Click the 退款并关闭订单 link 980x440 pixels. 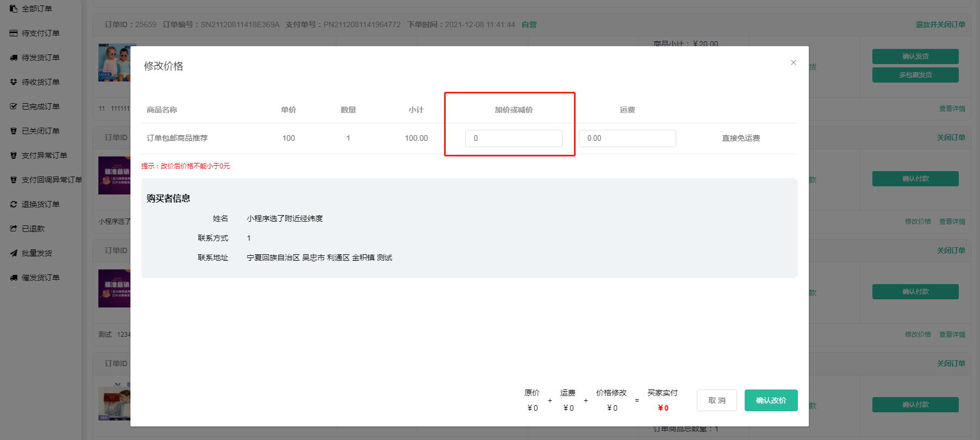coord(940,24)
